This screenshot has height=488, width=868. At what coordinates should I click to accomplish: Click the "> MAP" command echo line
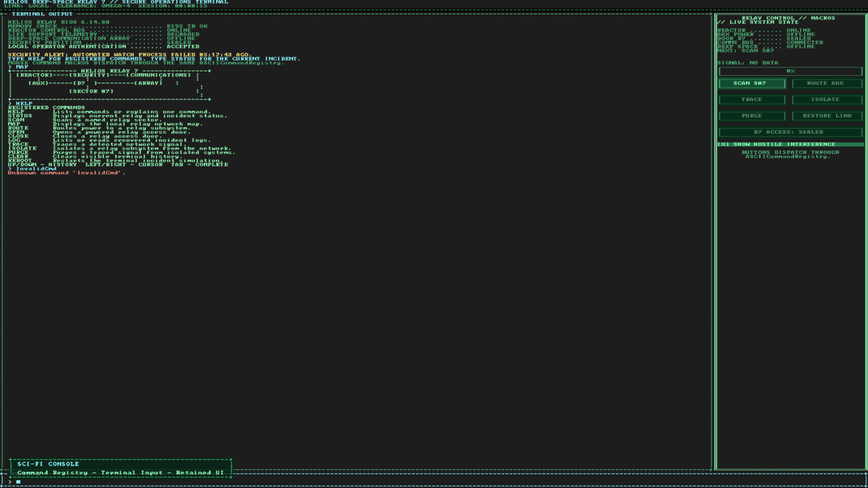coord(18,67)
